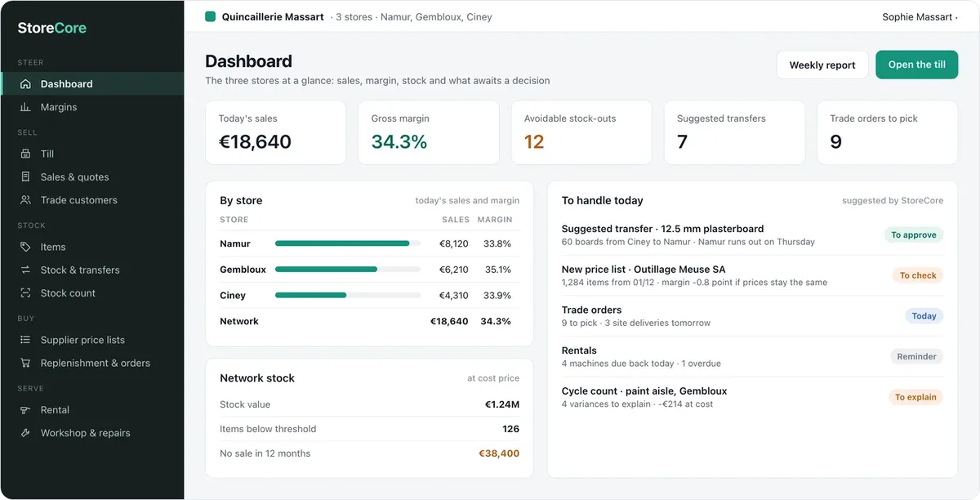Open Suggested transfer 12.5 mm plasterboard task

tap(752, 234)
